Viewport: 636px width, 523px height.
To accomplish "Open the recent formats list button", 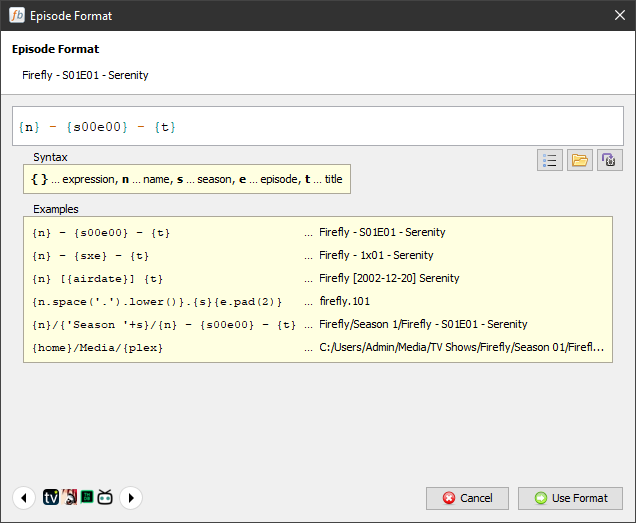I will tap(549, 160).
